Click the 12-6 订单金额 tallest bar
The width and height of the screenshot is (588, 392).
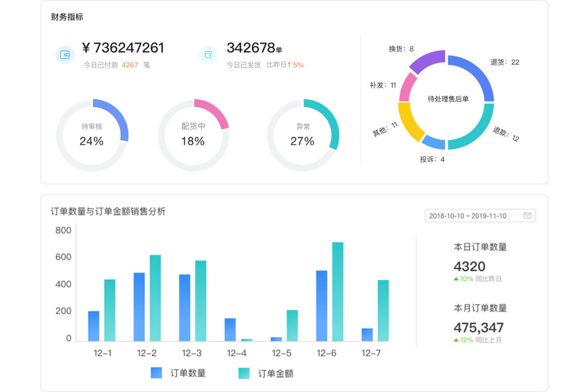click(338, 292)
